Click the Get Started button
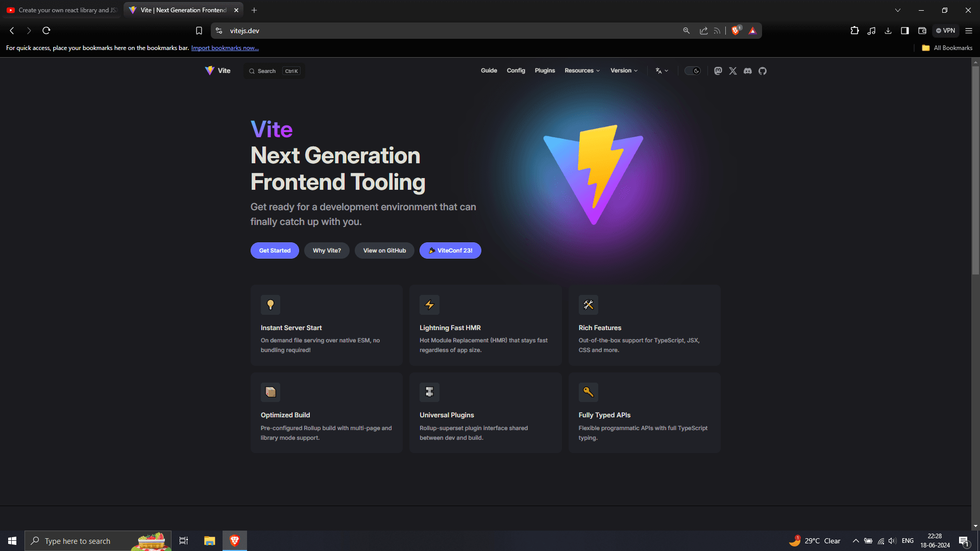This screenshot has height=551, width=980. pyautogui.click(x=275, y=251)
